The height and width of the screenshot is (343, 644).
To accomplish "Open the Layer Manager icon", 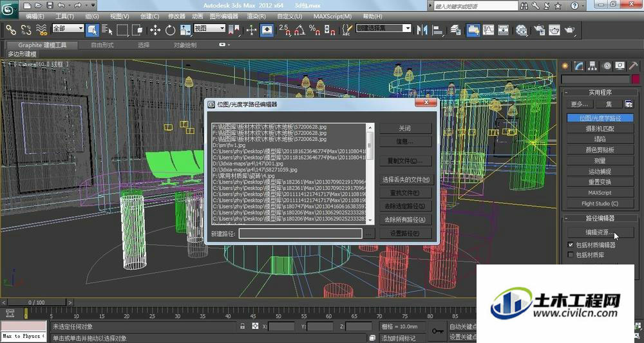I will pos(455,30).
